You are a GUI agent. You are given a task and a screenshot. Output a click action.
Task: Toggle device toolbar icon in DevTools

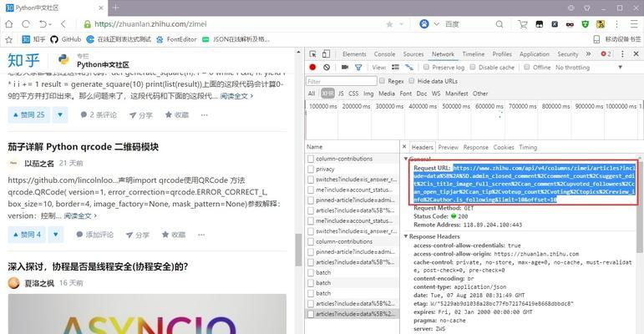tap(326, 53)
